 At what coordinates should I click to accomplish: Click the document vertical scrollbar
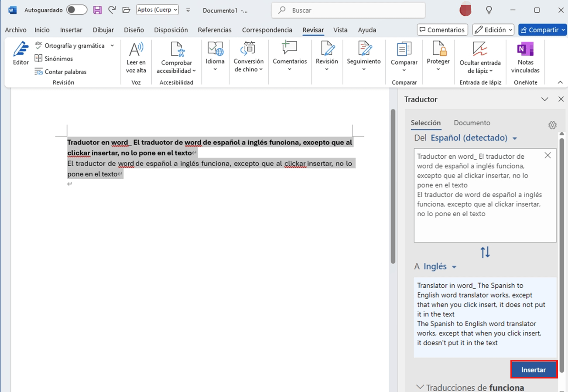pyautogui.click(x=393, y=187)
